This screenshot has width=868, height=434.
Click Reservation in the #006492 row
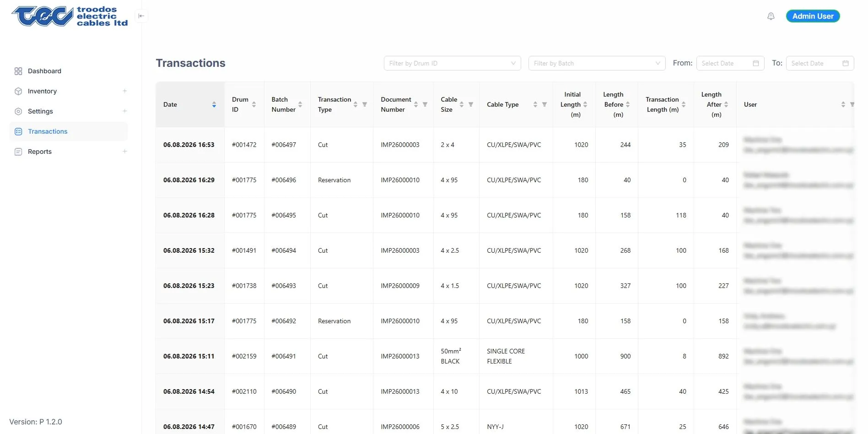[x=334, y=321]
